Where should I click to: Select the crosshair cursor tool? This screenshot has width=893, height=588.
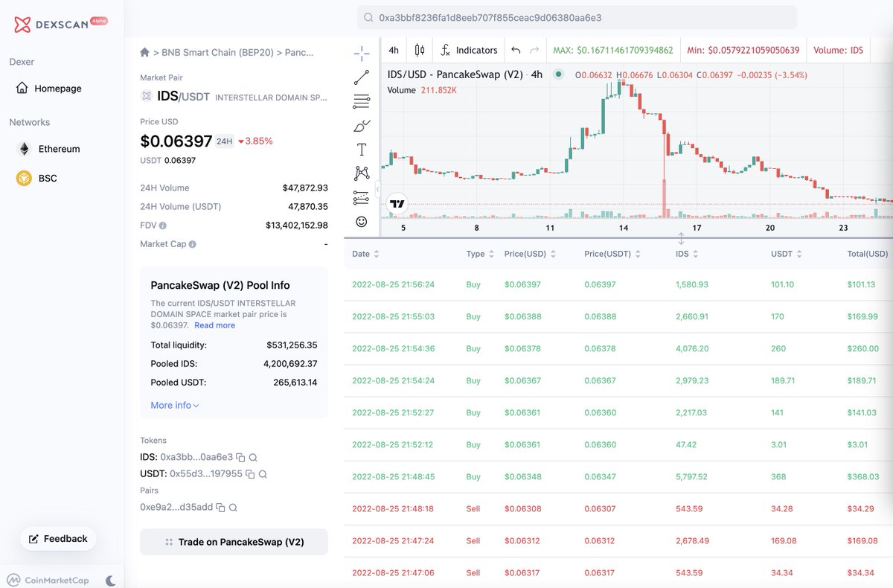pos(362,52)
